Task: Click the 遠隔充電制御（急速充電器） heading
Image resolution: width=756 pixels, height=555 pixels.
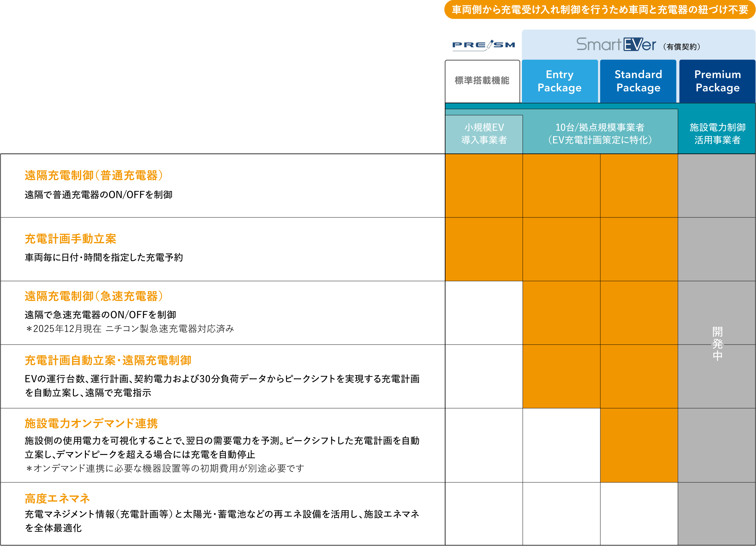Action: [x=94, y=296]
